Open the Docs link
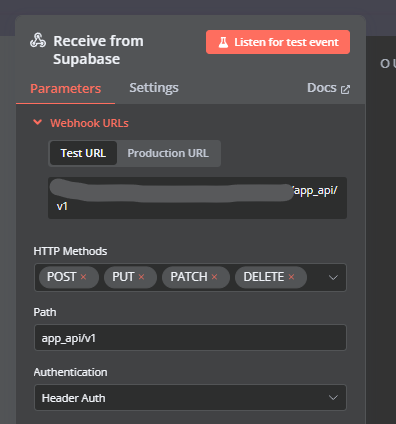 point(328,88)
